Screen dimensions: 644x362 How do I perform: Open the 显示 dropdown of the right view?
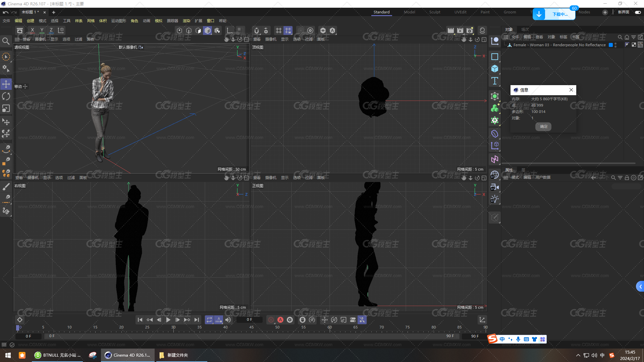pos(47,178)
